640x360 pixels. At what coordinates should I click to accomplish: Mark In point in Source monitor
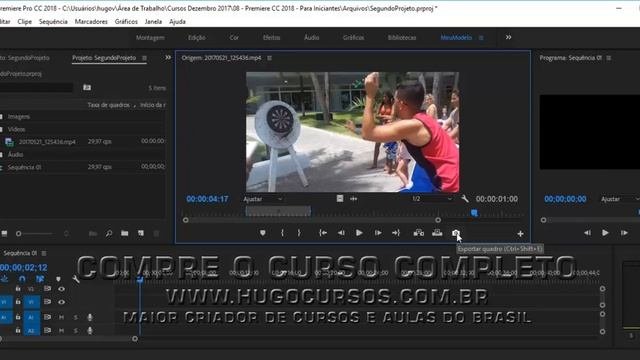click(282, 233)
